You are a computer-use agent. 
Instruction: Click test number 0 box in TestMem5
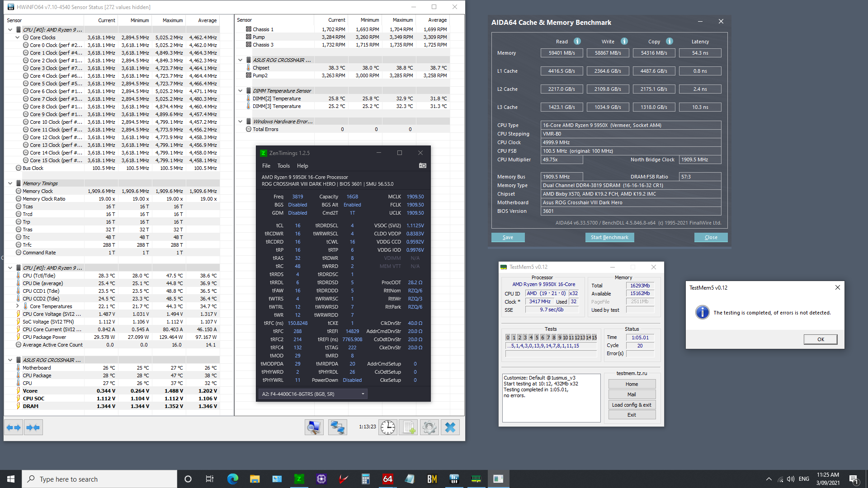tap(508, 338)
